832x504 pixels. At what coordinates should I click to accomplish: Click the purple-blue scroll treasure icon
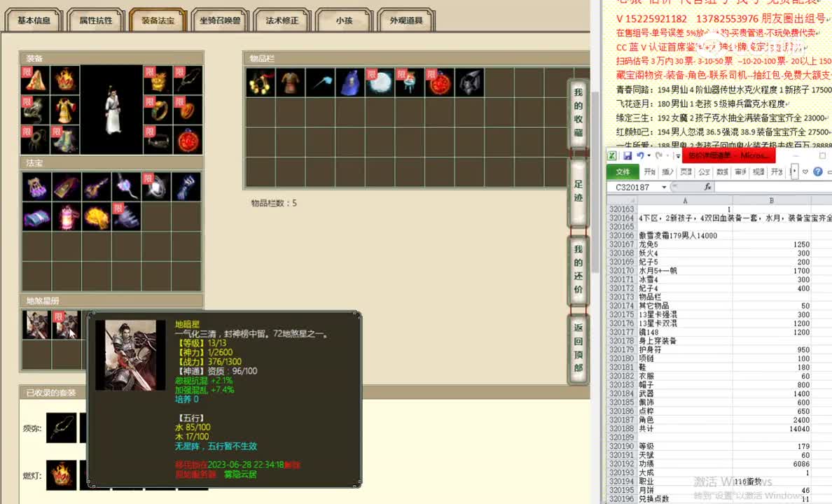[36, 216]
